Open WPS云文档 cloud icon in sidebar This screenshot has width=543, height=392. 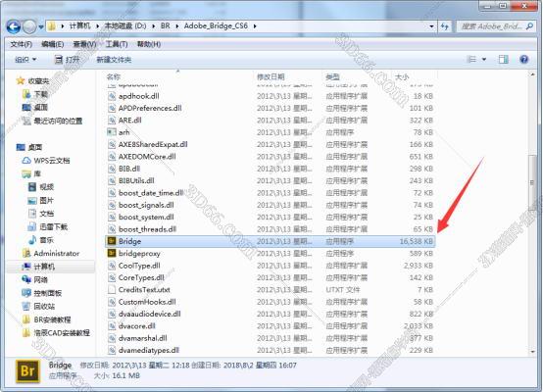(26, 161)
